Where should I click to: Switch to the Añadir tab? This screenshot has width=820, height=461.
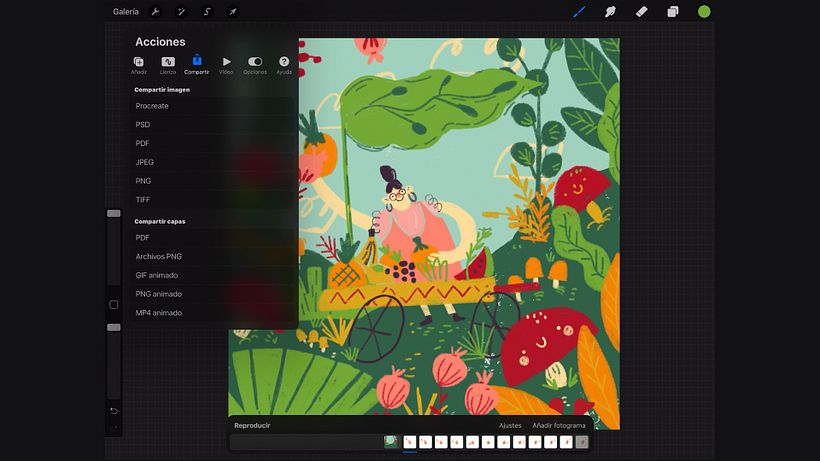click(139, 65)
